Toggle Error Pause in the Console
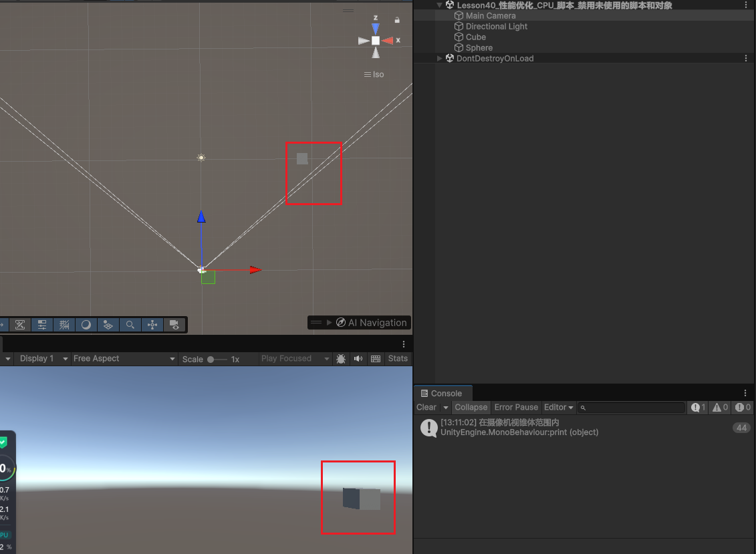This screenshot has width=756, height=554. [x=516, y=407]
